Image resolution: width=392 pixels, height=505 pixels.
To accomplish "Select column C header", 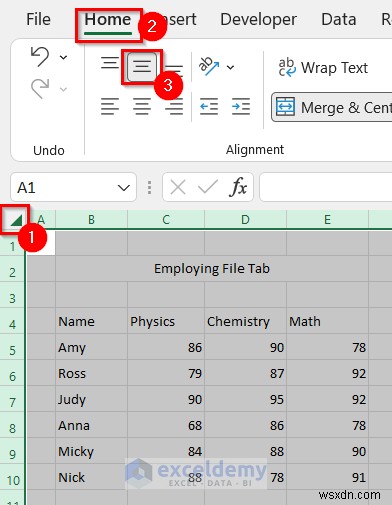I will pyautogui.click(x=166, y=220).
